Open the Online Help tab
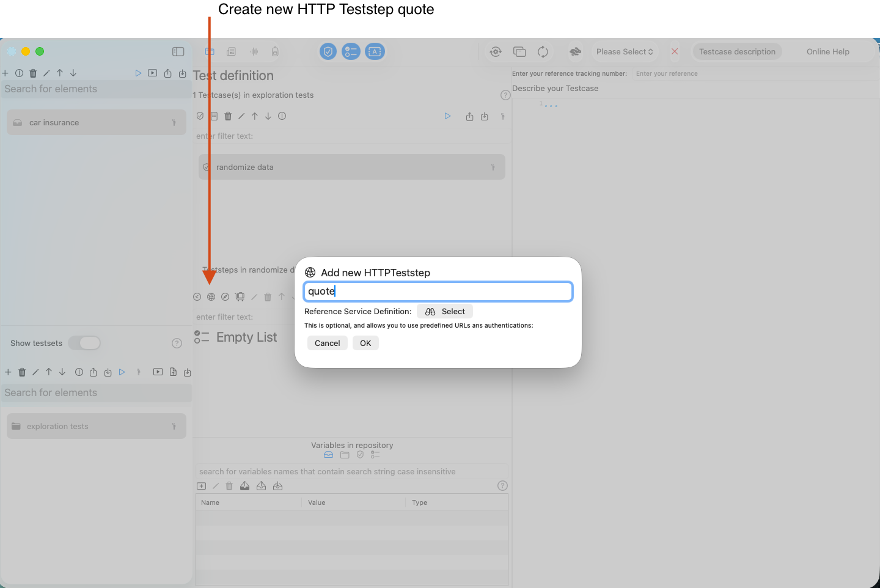Screen dimensions: 880x588 [x=827, y=52]
